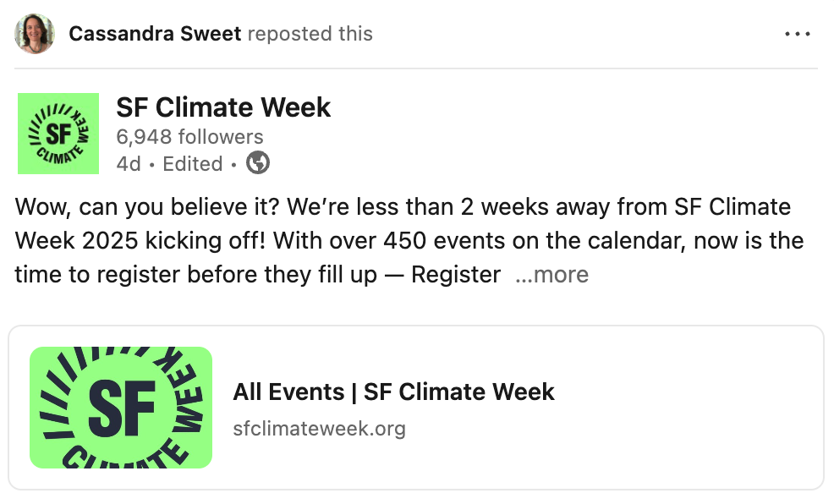The height and width of the screenshot is (504, 834).
Task: Click the word Register in the post
Action: (x=456, y=275)
